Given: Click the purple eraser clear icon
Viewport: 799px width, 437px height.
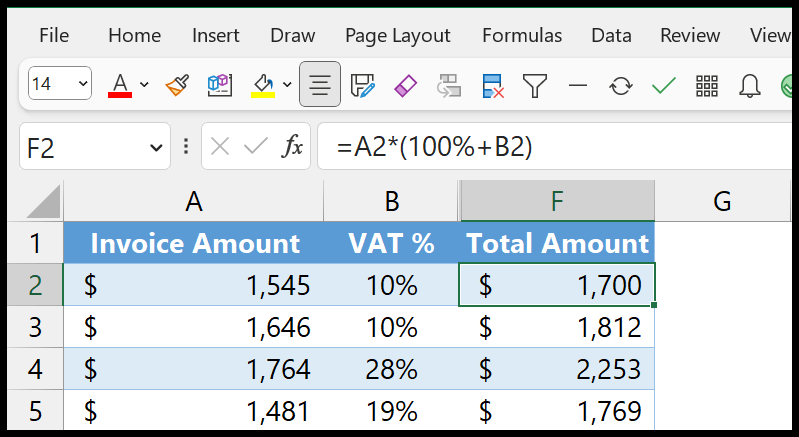Looking at the screenshot, I should [406, 85].
